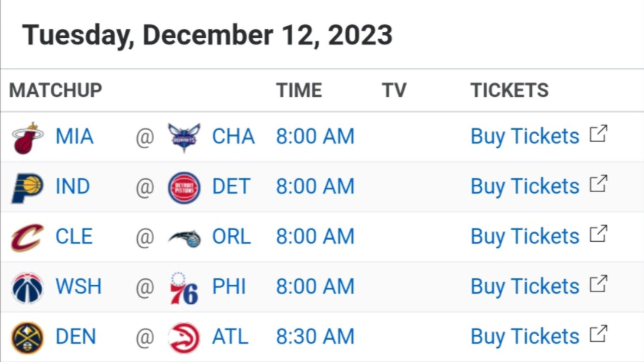Open the 8:00 AM MIA at CHA game
This screenshot has width=644, height=362.
coord(315,136)
